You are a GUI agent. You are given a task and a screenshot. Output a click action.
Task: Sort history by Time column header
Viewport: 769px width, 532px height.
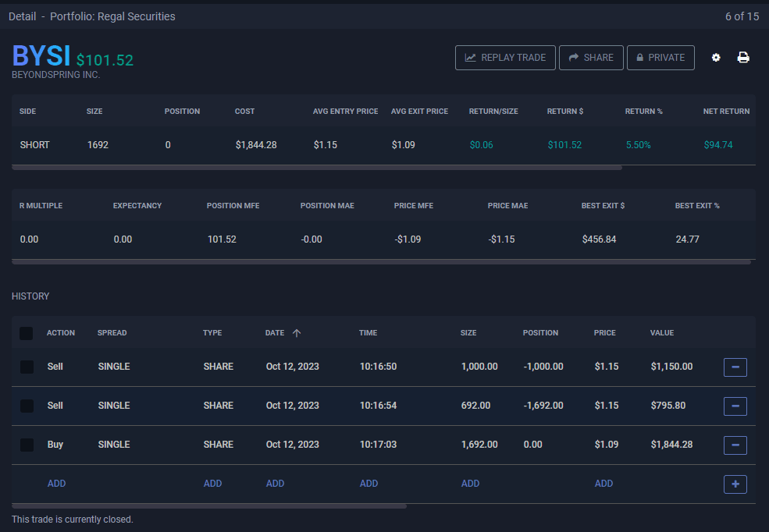[368, 333]
